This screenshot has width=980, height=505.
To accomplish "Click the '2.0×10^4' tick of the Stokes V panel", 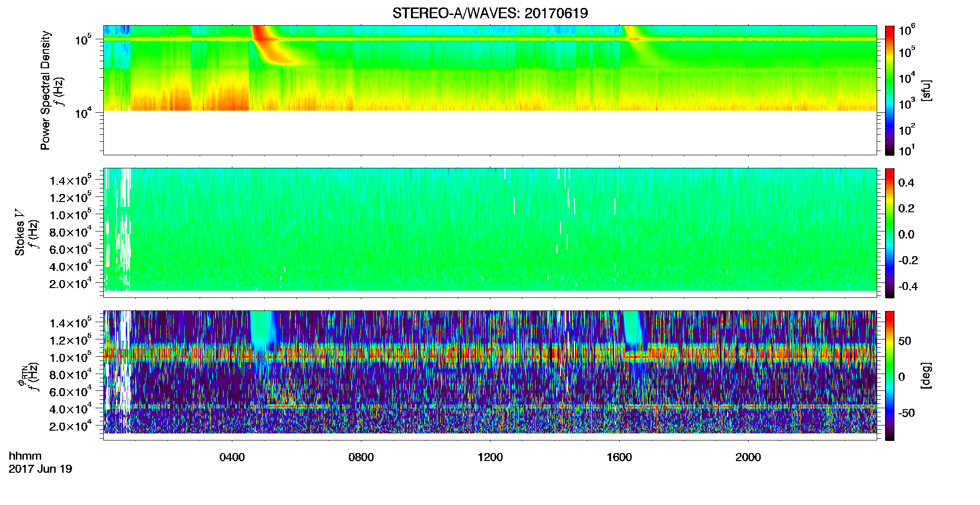I will click(x=71, y=283).
